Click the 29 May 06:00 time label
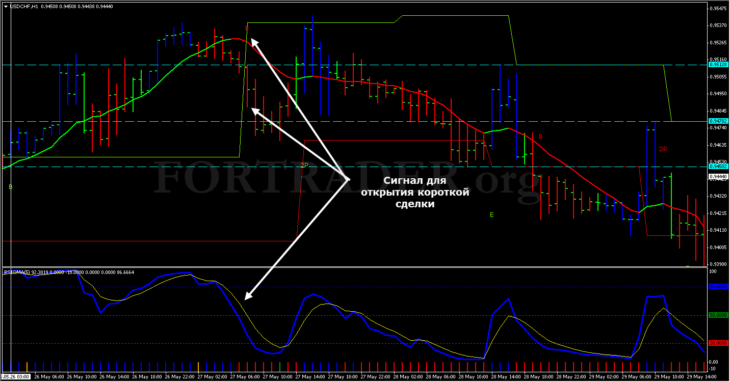The image size is (730, 382). [x=635, y=376]
